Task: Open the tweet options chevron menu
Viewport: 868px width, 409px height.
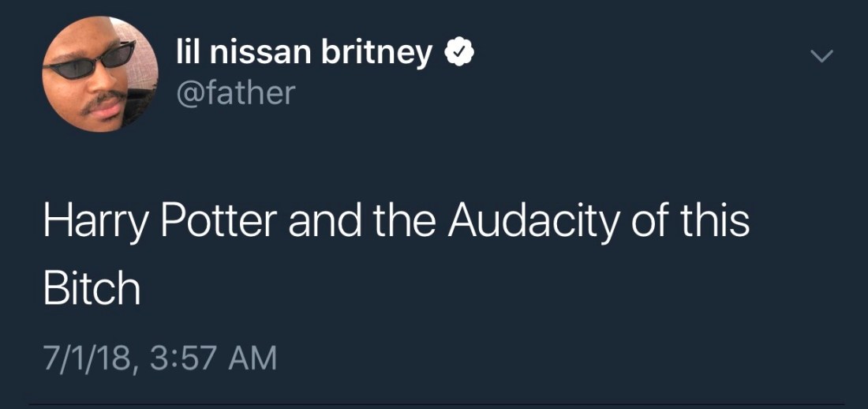Action: pos(822,55)
